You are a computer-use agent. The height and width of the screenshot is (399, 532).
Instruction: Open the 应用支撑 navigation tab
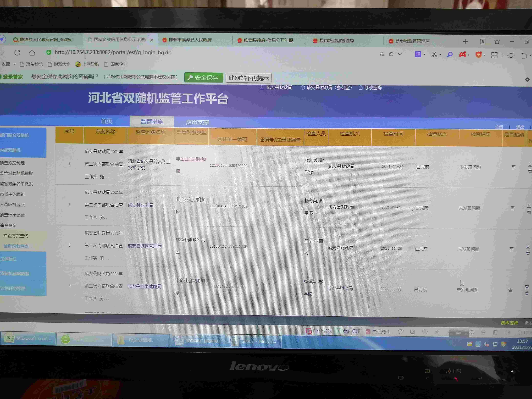point(197,122)
